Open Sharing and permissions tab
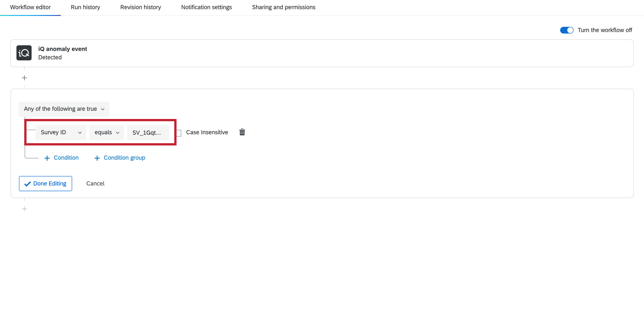The width and height of the screenshot is (644, 322). [284, 7]
